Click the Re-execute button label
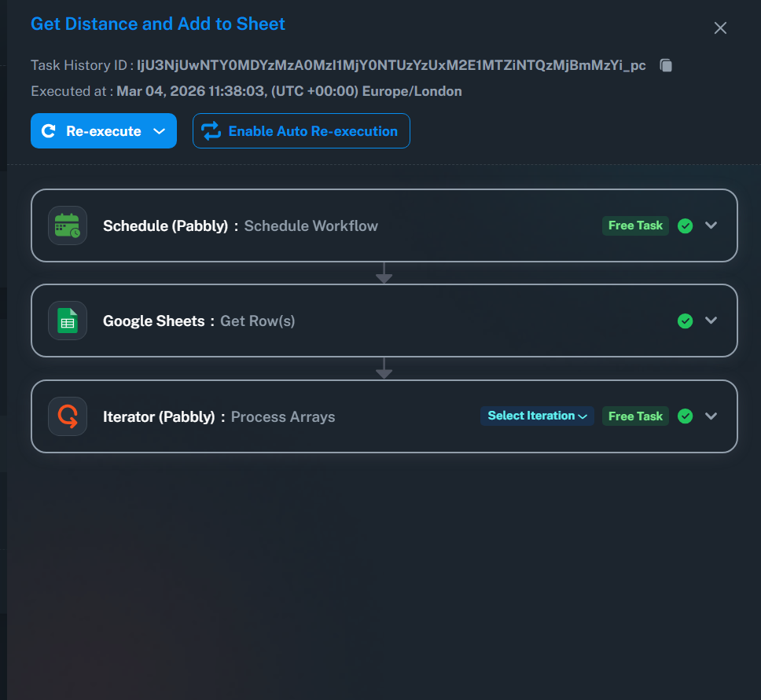 click(x=103, y=131)
